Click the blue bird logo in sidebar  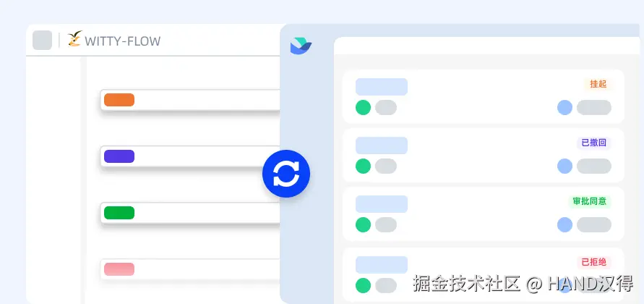pos(301,46)
